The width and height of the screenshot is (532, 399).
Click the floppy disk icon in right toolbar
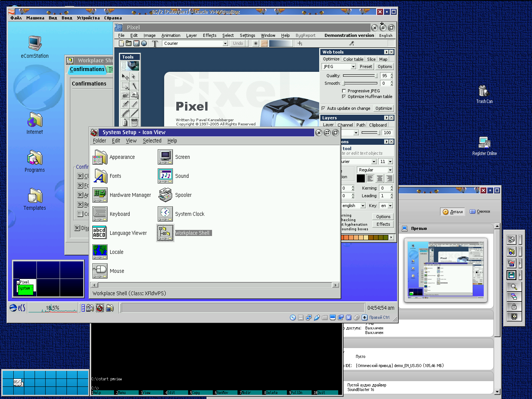tap(511, 274)
